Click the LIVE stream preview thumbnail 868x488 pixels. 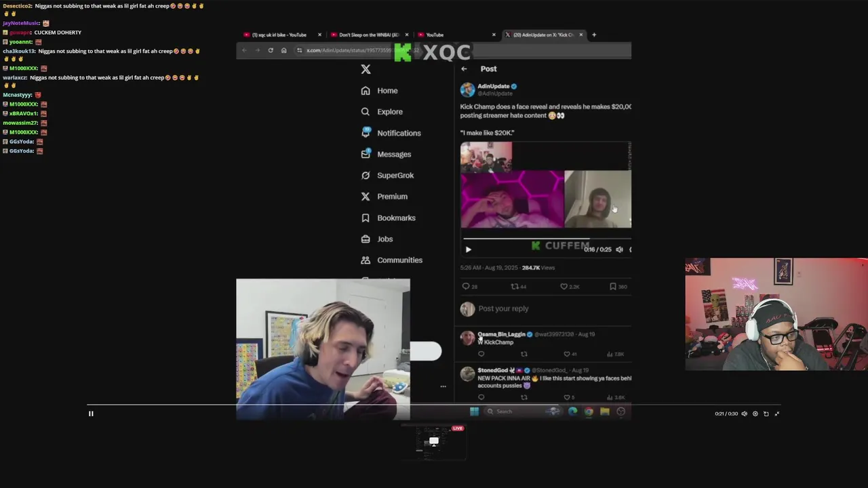click(x=434, y=442)
